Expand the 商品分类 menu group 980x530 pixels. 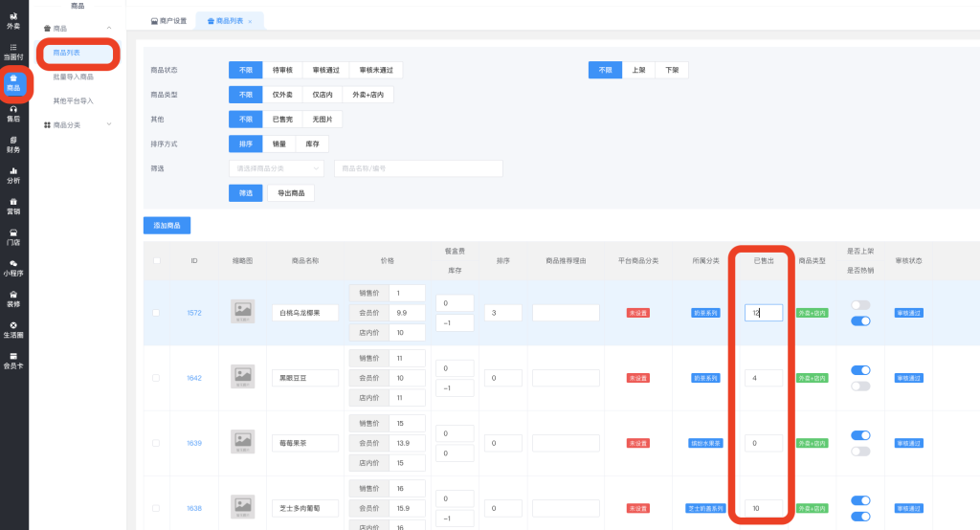coord(78,124)
